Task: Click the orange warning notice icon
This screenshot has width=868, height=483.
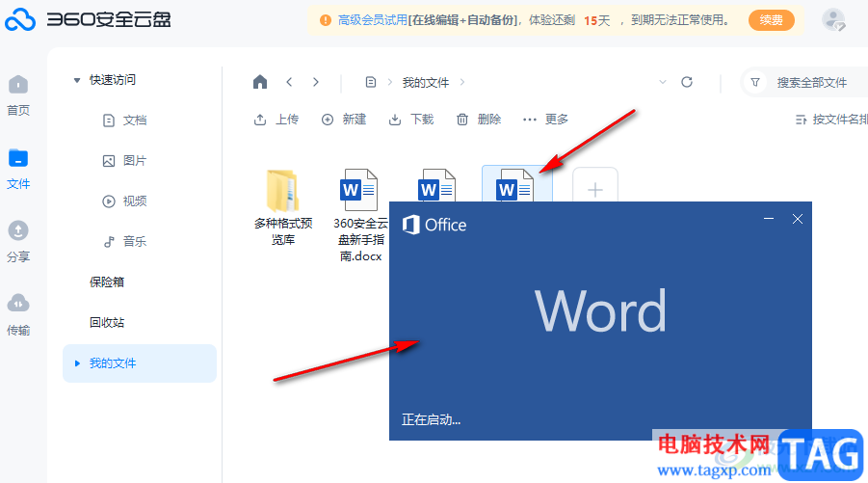Action: (326, 20)
